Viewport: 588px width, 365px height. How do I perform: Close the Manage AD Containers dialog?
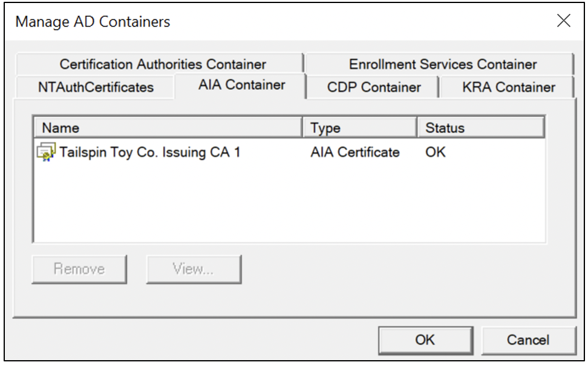[x=564, y=21]
